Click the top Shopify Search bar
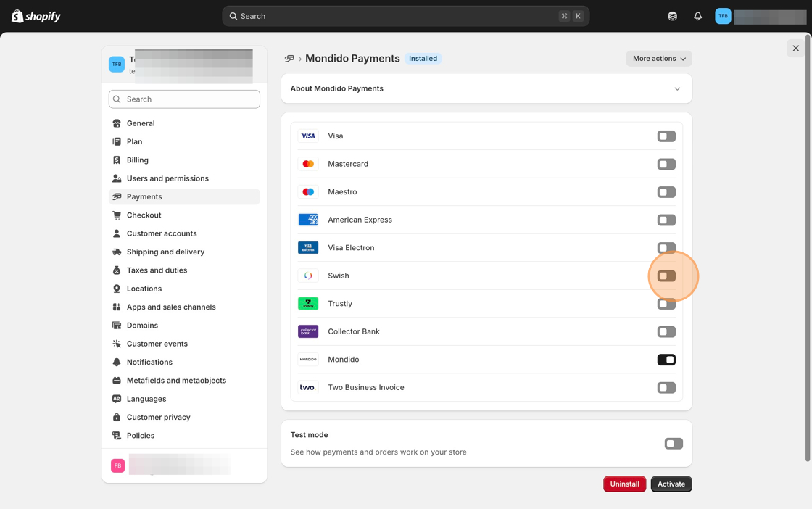Screen dimensions: 812x509 (x=405, y=16)
